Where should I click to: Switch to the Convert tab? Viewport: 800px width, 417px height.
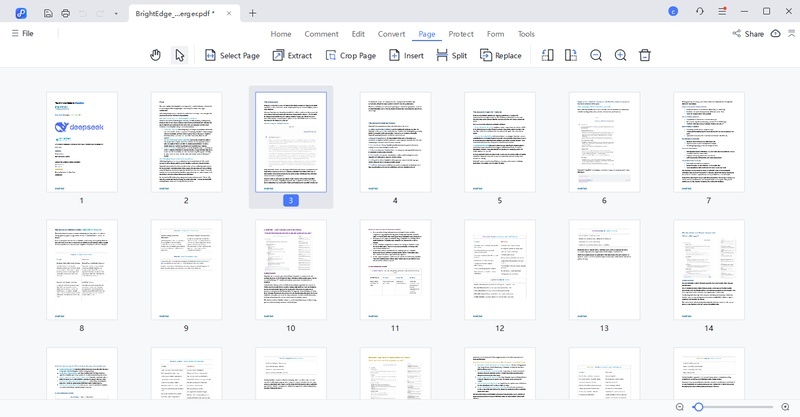[x=391, y=34]
